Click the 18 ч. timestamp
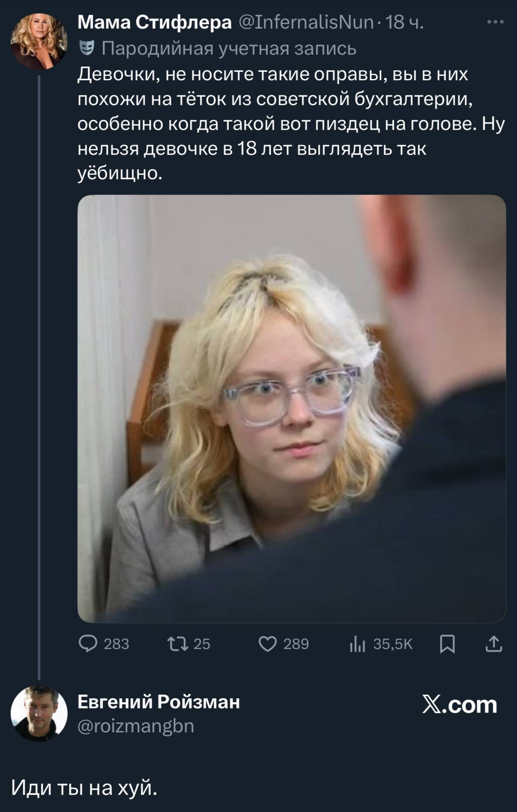 click(404, 22)
